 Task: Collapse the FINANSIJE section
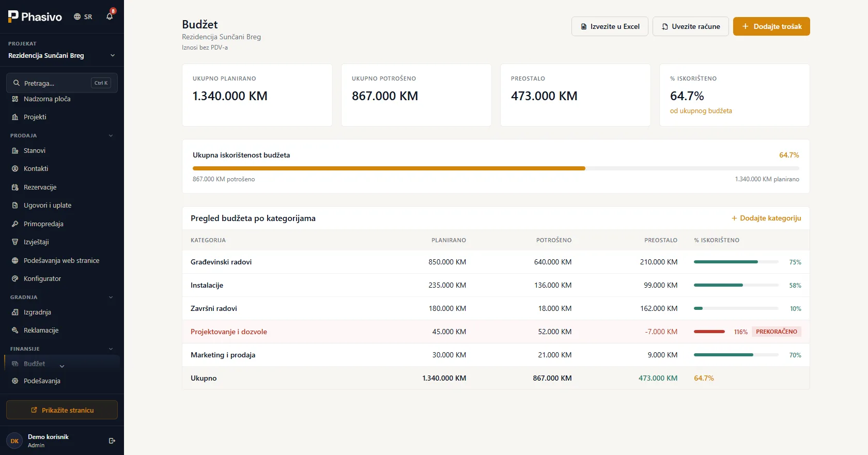click(x=111, y=349)
